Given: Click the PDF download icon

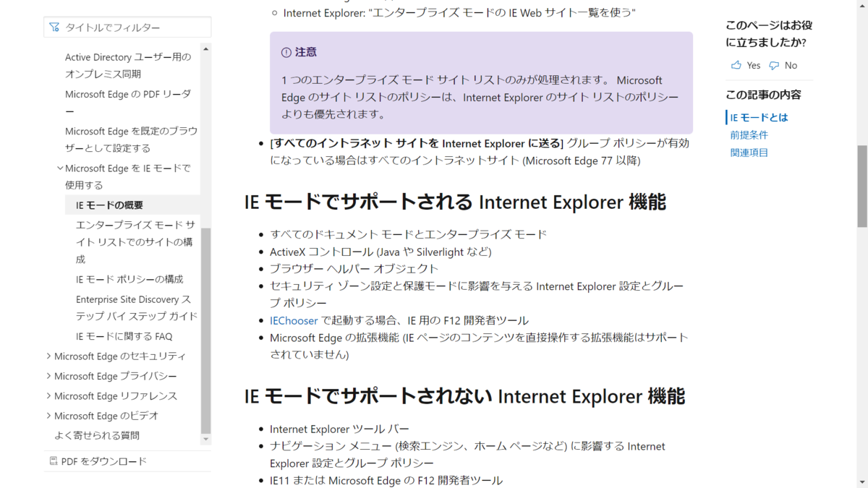Looking at the screenshot, I should coord(53,461).
